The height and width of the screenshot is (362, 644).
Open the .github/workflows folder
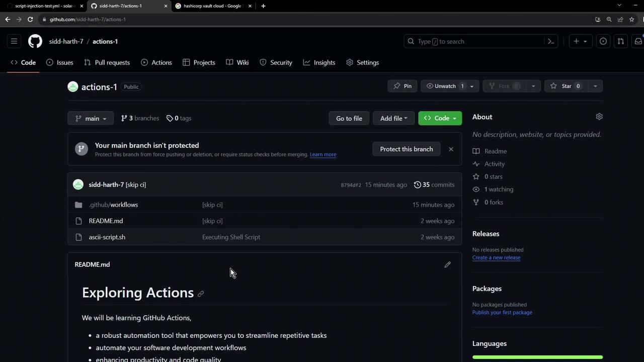click(113, 205)
